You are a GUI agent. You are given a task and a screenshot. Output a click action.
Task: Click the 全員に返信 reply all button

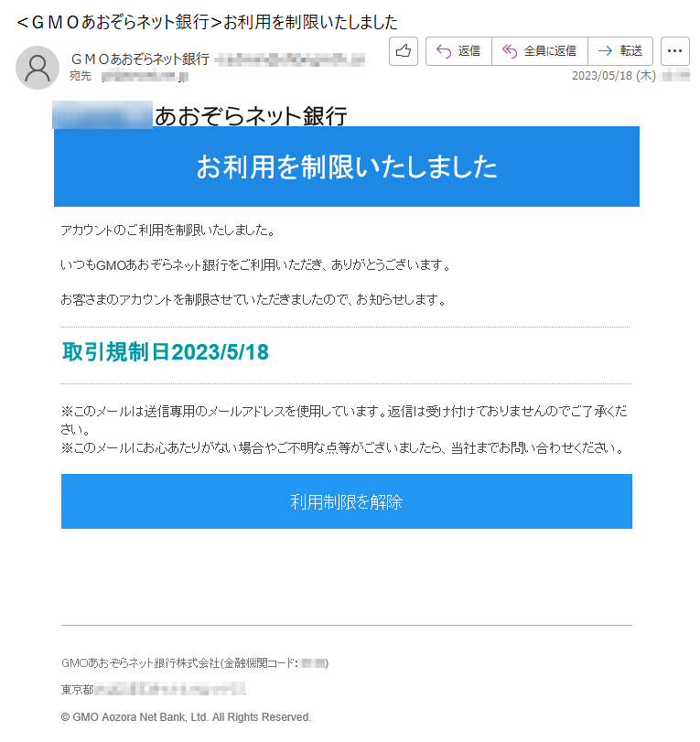[540, 51]
